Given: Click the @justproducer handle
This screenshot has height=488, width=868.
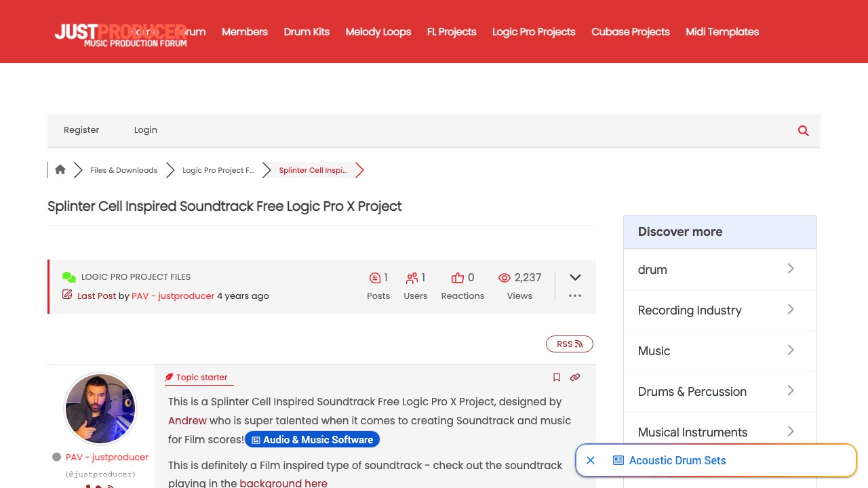Looking at the screenshot, I should click(x=100, y=474).
